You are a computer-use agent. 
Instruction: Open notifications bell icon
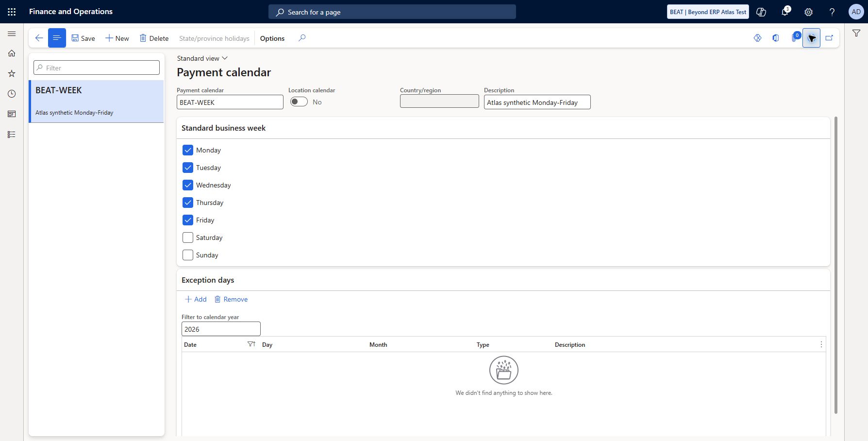[785, 12]
